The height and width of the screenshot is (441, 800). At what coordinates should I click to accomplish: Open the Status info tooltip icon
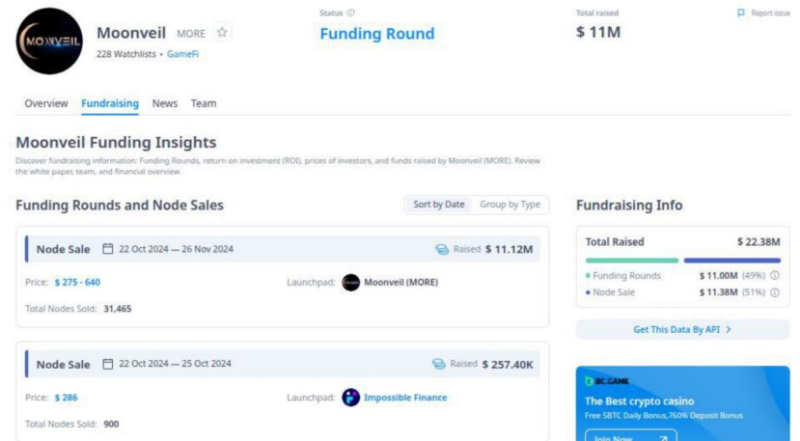(x=351, y=13)
